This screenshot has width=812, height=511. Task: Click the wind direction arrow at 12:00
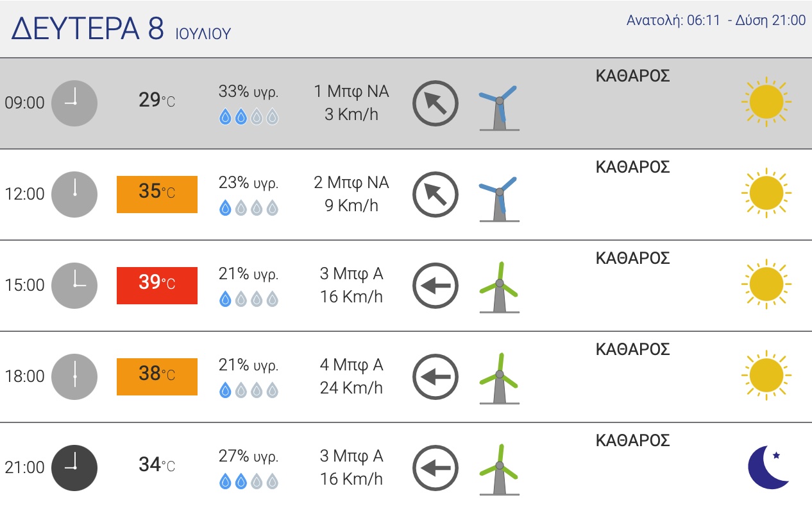click(436, 194)
